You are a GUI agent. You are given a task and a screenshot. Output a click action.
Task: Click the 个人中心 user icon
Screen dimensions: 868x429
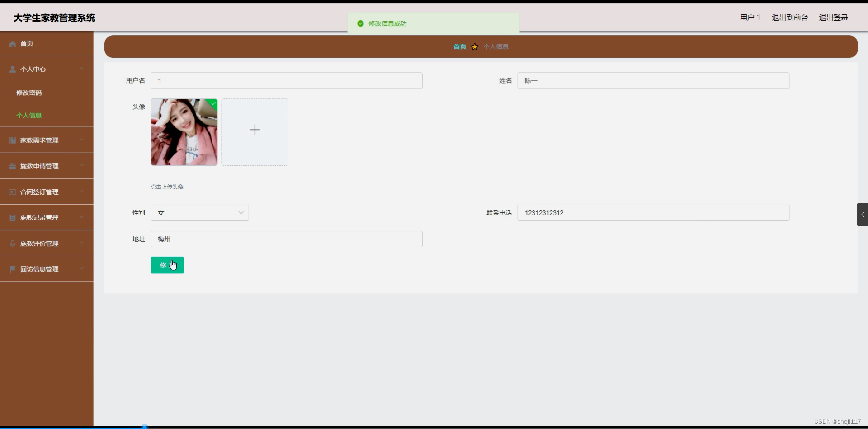(x=12, y=69)
